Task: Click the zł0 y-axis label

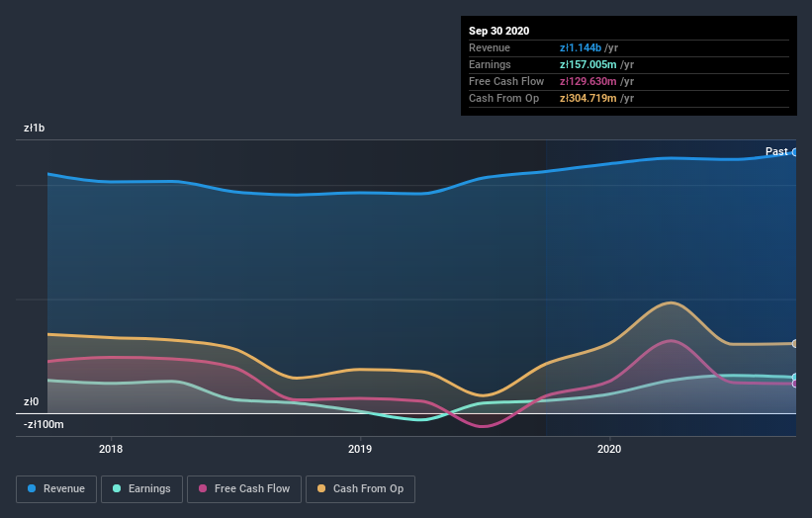Action: (x=31, y=401)
